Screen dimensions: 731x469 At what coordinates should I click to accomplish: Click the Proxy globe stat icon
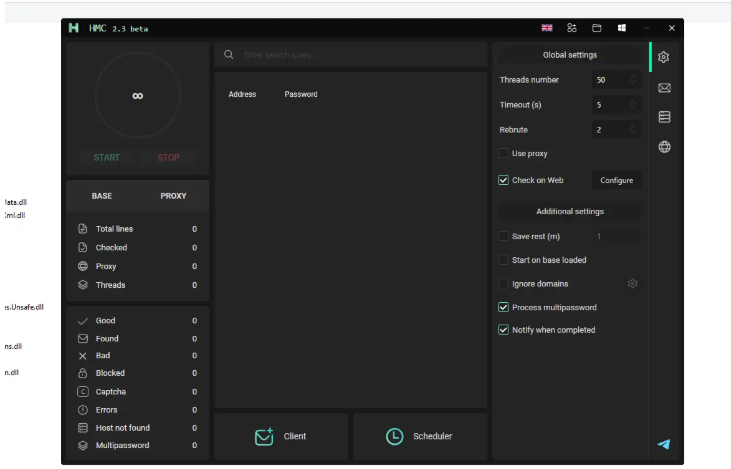tap(83, 266)
